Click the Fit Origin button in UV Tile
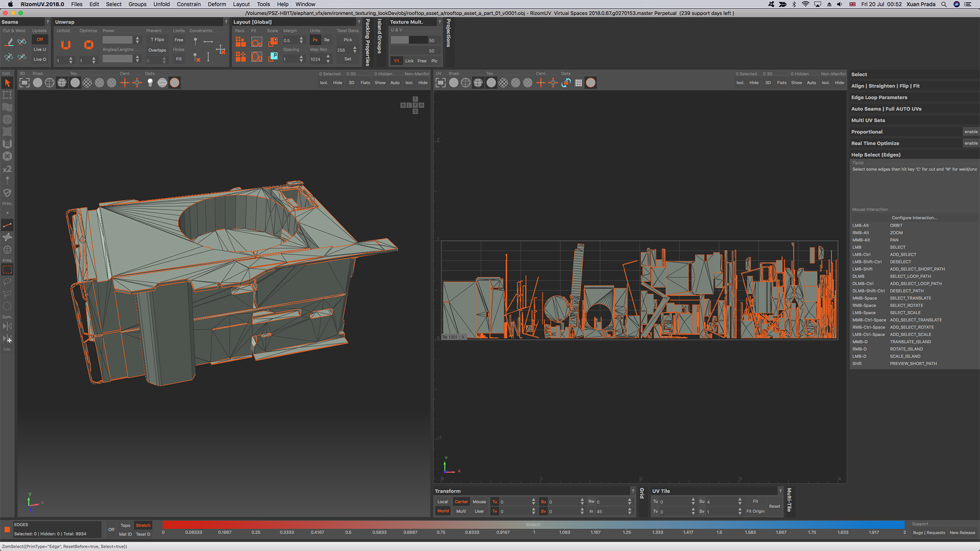The width and height of the screenshot is (980, 551). (x=755, y=511)
